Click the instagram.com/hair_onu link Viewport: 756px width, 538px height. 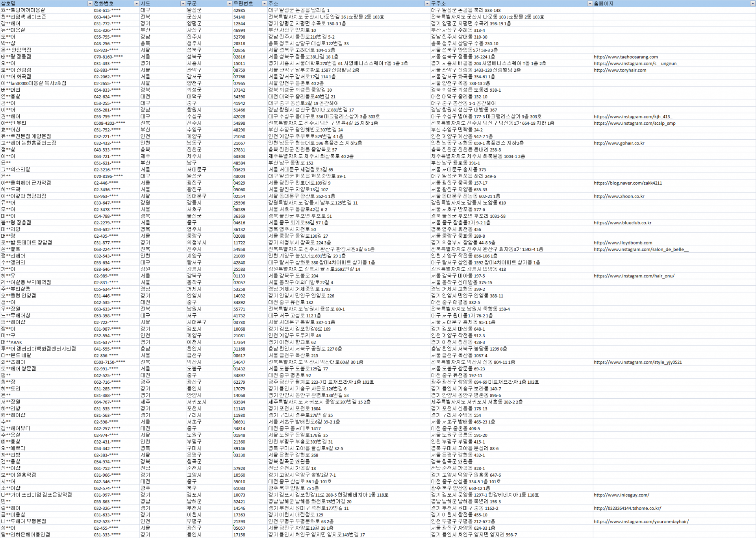634,276
